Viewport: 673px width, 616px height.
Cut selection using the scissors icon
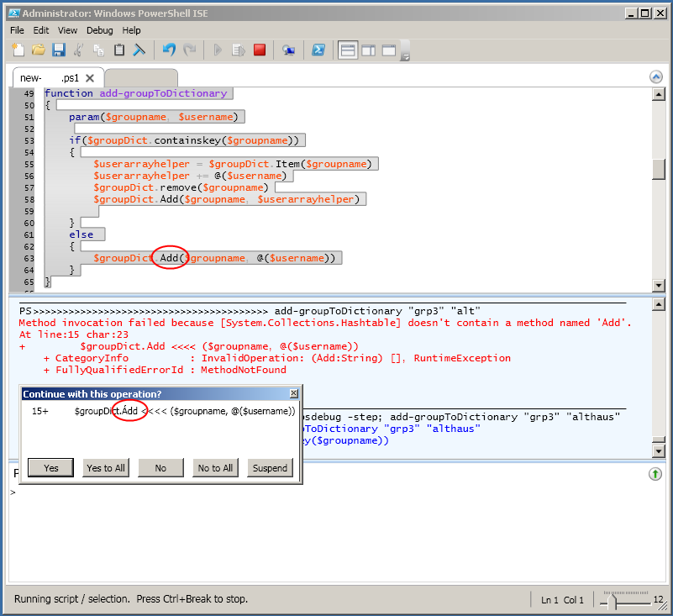[78, 50]
